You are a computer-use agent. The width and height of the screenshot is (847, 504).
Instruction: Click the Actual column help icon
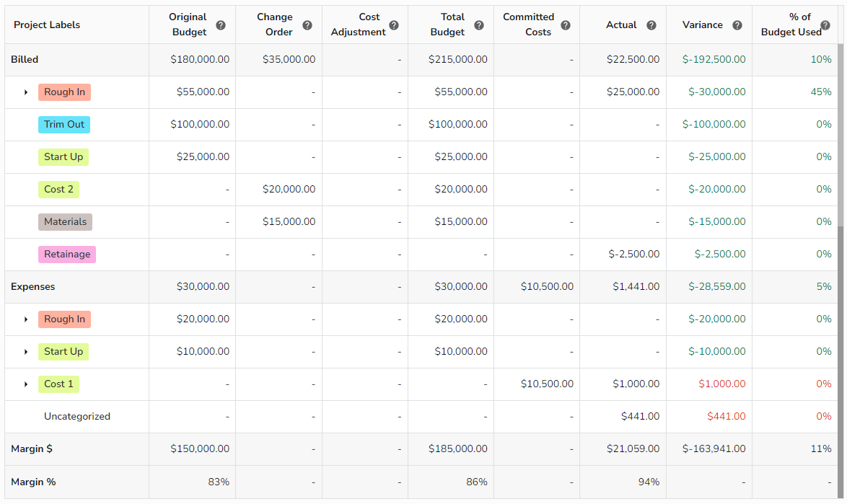click(x=651, y=25)
